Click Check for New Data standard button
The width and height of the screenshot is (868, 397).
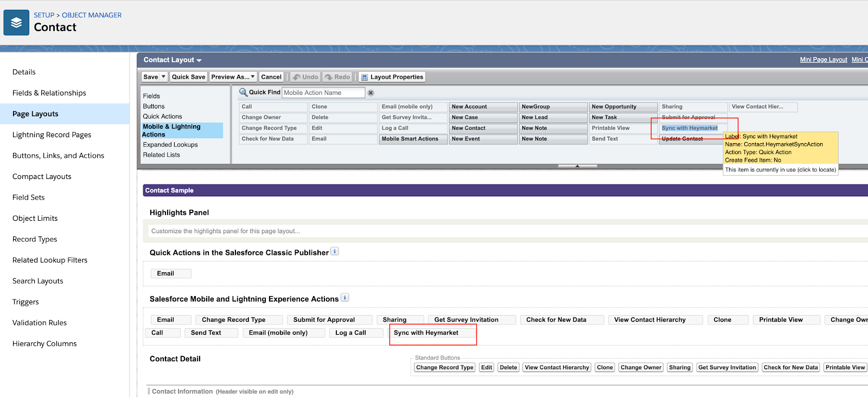[790, 368]
